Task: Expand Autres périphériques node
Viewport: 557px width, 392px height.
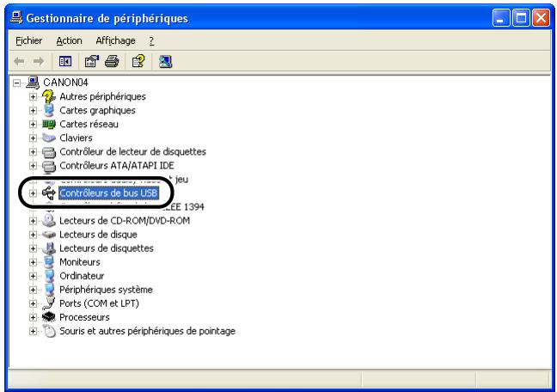Action: 33,96
